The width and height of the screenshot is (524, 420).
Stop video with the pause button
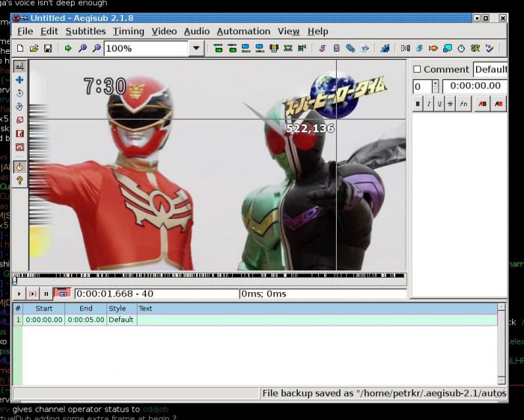click(46, 294)
